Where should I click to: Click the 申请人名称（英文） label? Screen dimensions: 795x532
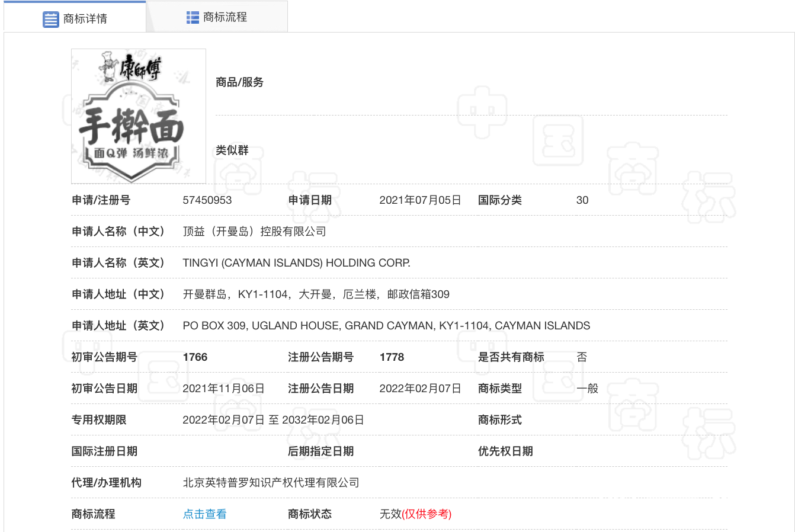pos(118,263)
